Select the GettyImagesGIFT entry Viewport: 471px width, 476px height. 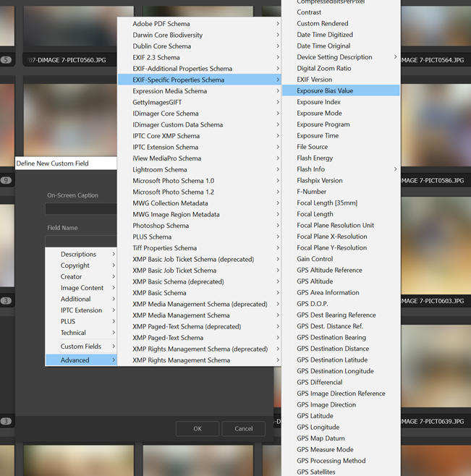click(x=199, y=102)
